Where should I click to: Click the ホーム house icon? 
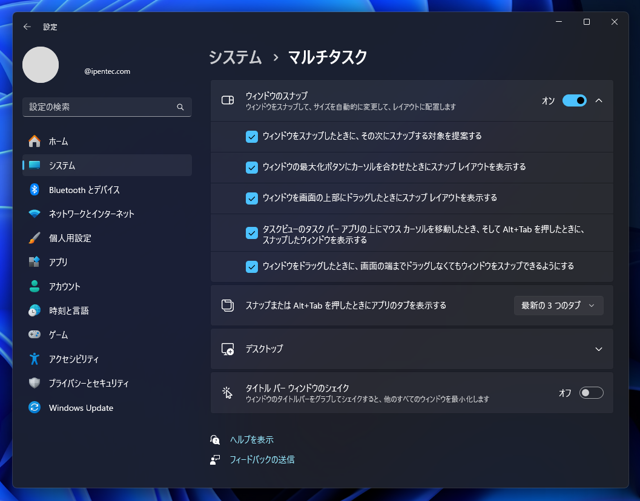tap(34, 141)
